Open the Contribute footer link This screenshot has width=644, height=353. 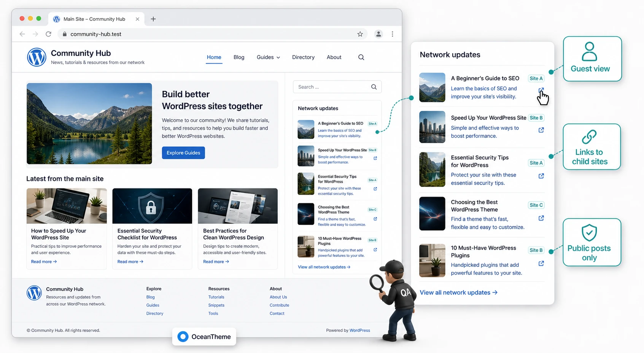(x=279, y=305)
